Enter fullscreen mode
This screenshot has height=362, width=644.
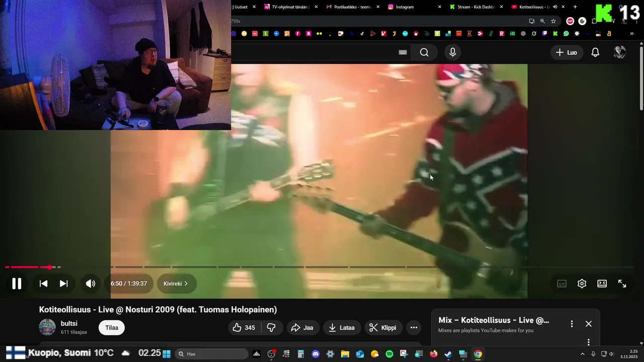pyautogui.click(x=622, y=284)
